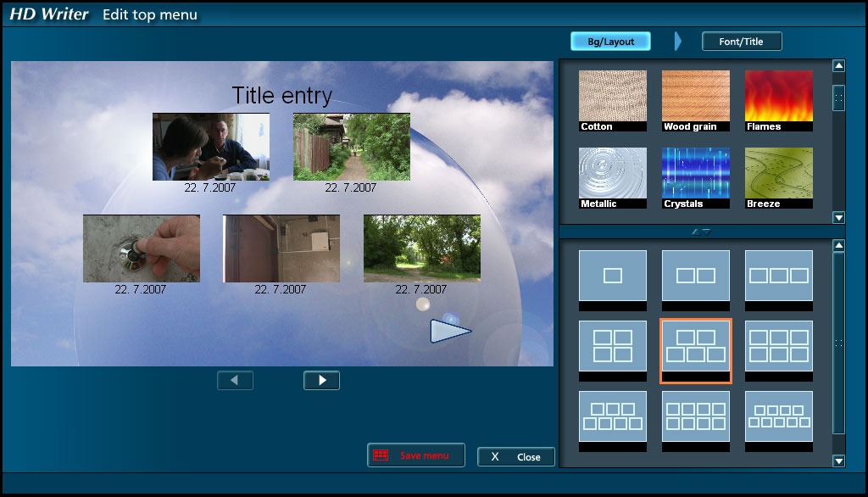The height and width of the screenshot is (497, 868).
Task: Choose the Metallic background
Action: click(x=612, y=178)
